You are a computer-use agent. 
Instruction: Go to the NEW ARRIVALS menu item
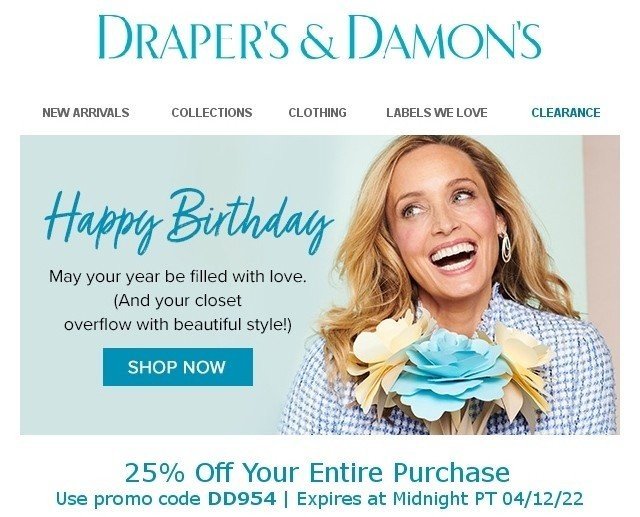point(86,113)
